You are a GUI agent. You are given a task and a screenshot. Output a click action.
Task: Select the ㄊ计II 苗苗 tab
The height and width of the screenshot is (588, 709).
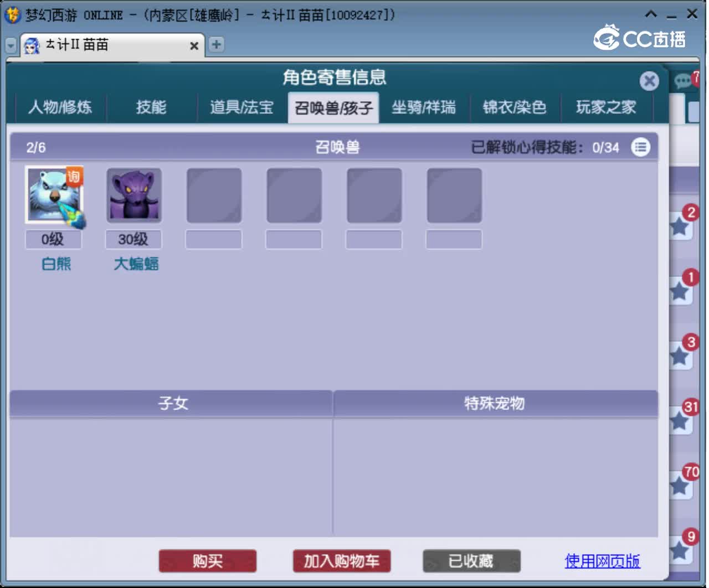point(112,45)
